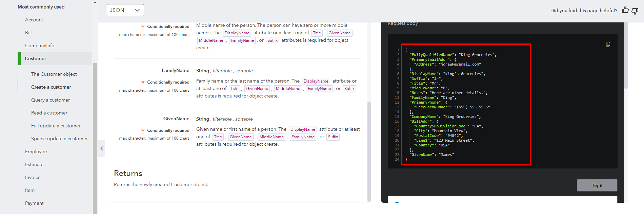The width and height of the screenshot is (644, 214).
Task: Go to Read a customer section
Action: (x=49, y=113)
